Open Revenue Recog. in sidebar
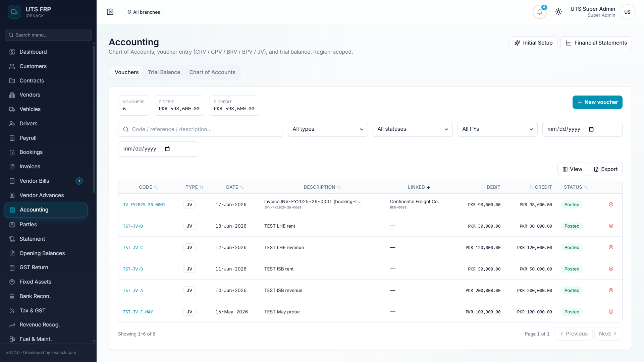The image size is (644, 362). (46, 325)
